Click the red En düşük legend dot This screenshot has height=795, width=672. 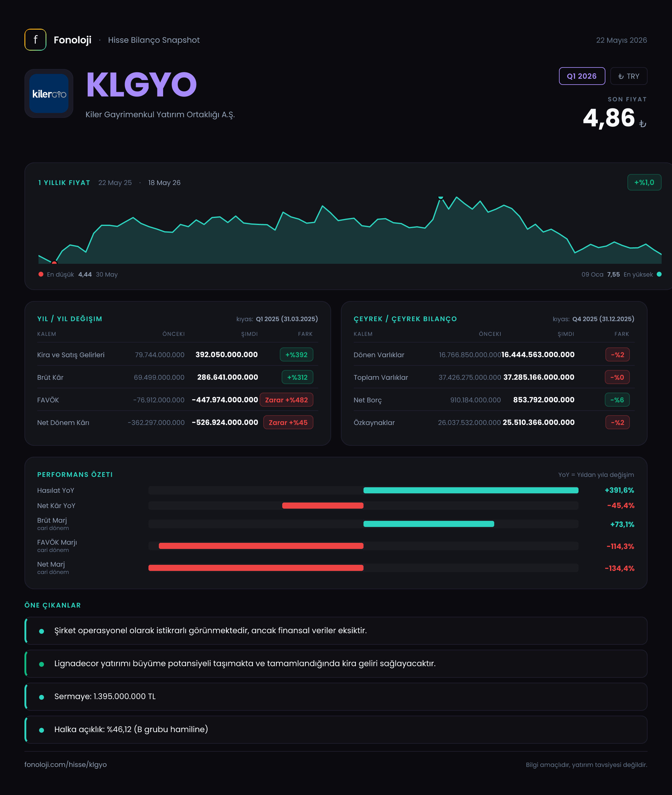click(41, 274)
